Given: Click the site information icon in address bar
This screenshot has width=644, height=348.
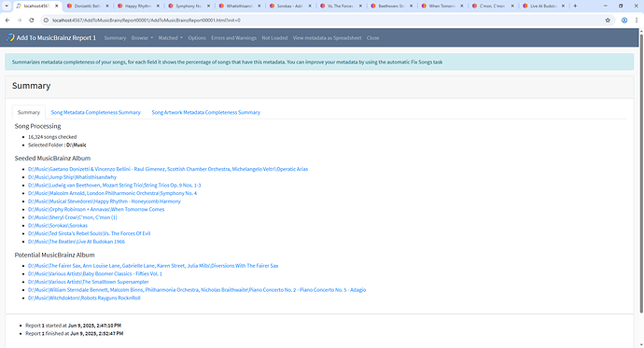Looking at the screenshot, I should click(46, 21).
